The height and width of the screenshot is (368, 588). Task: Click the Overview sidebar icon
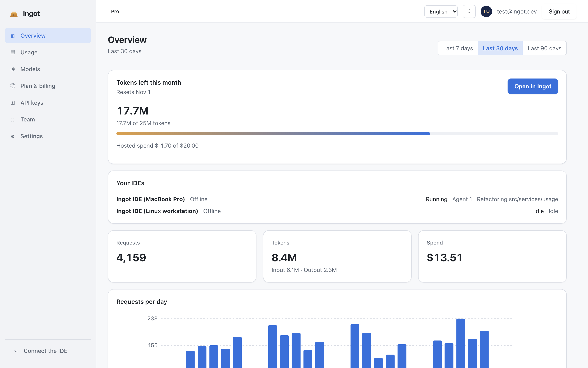coord(13,36)
